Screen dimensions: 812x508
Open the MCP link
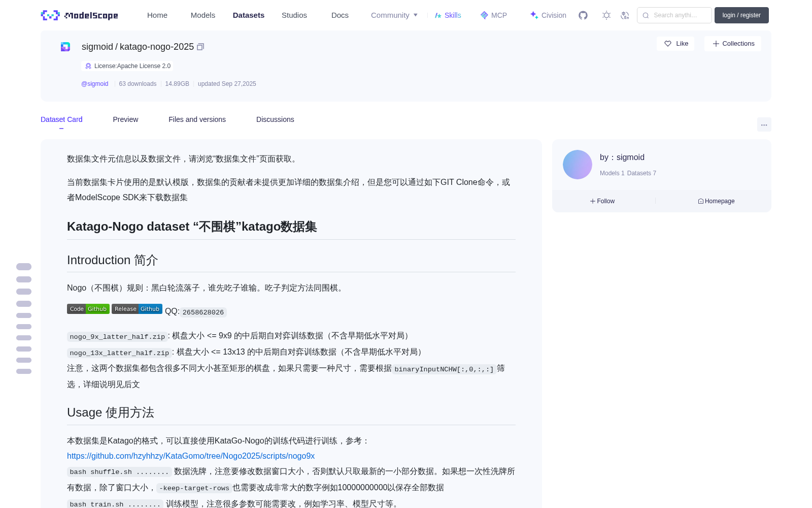(494, 15)
